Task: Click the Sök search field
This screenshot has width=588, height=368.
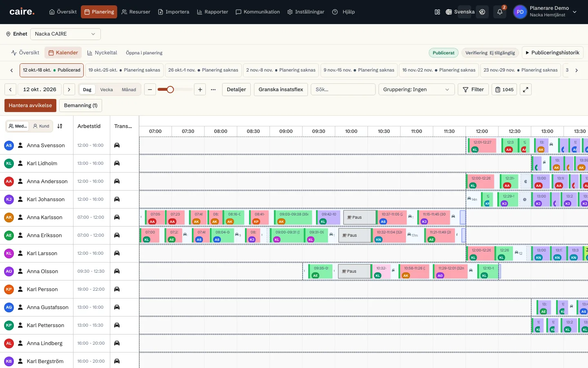Action: click(x=343, y=90)
